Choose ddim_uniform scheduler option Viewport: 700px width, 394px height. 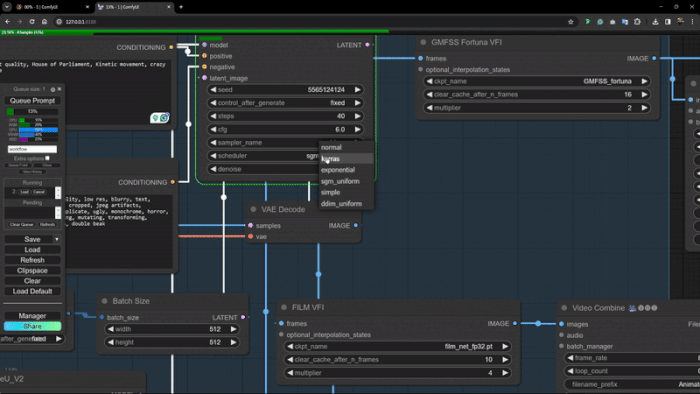[346, 203]
